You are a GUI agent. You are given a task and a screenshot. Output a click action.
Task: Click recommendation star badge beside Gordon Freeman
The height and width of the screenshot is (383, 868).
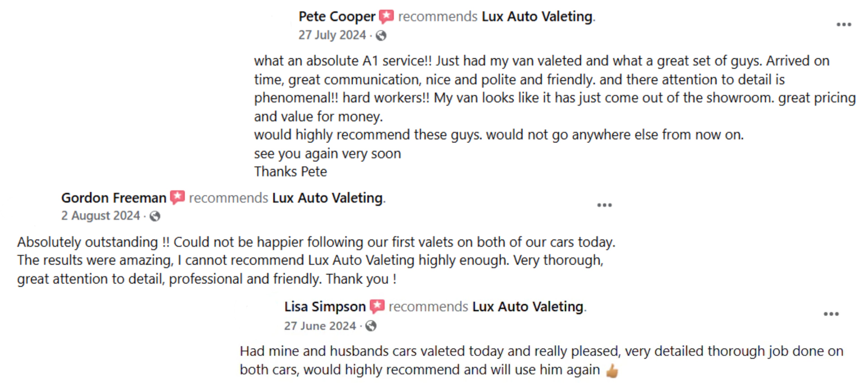(x=177, y=198)
